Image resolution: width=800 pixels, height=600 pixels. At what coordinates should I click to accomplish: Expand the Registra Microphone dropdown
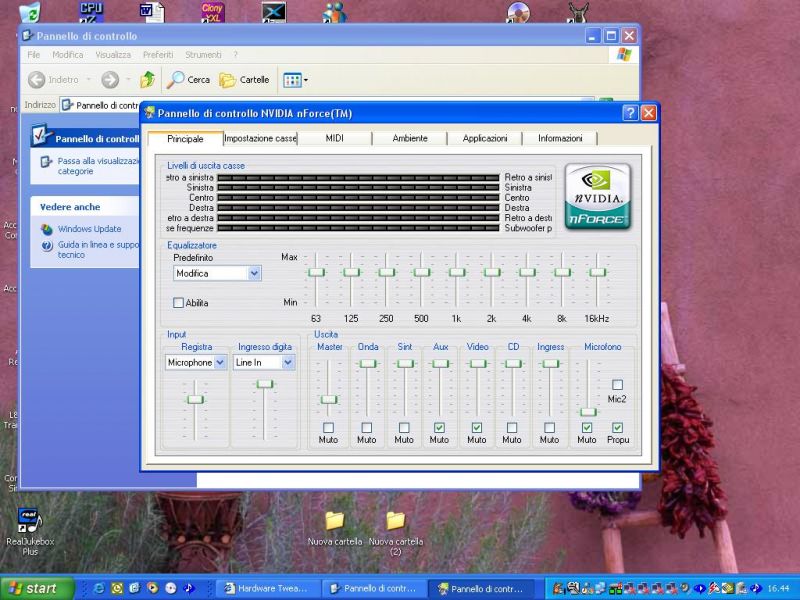[220, 363]
